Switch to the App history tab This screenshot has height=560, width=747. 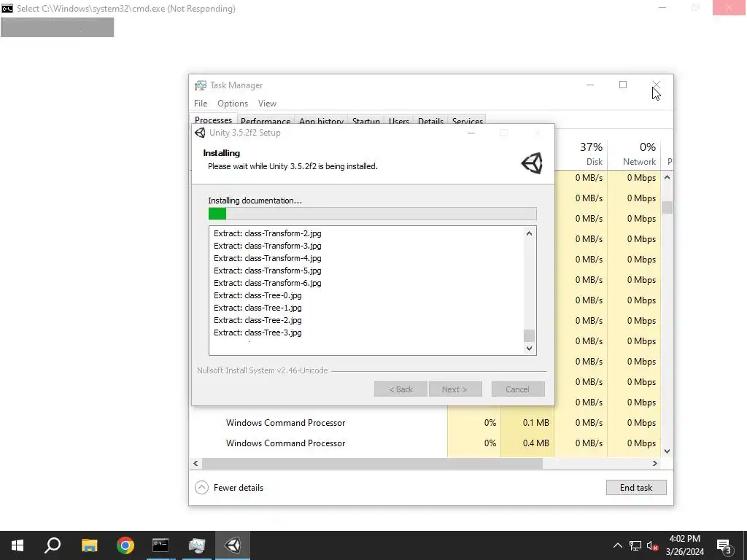point(321,121)
